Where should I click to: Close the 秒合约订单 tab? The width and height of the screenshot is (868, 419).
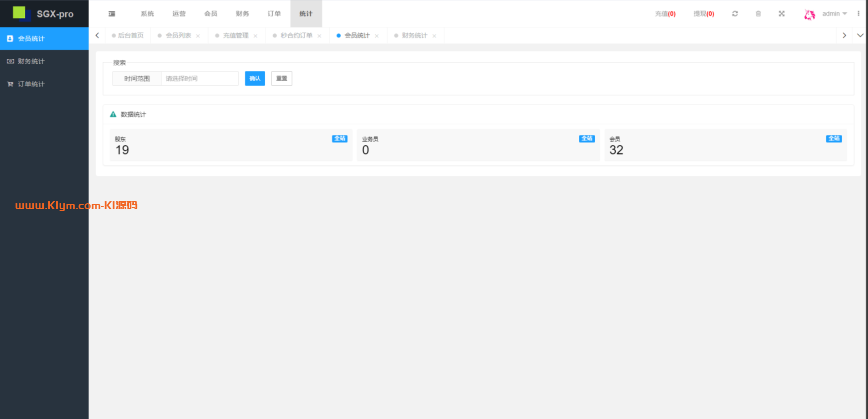click(x=320, y=36)
